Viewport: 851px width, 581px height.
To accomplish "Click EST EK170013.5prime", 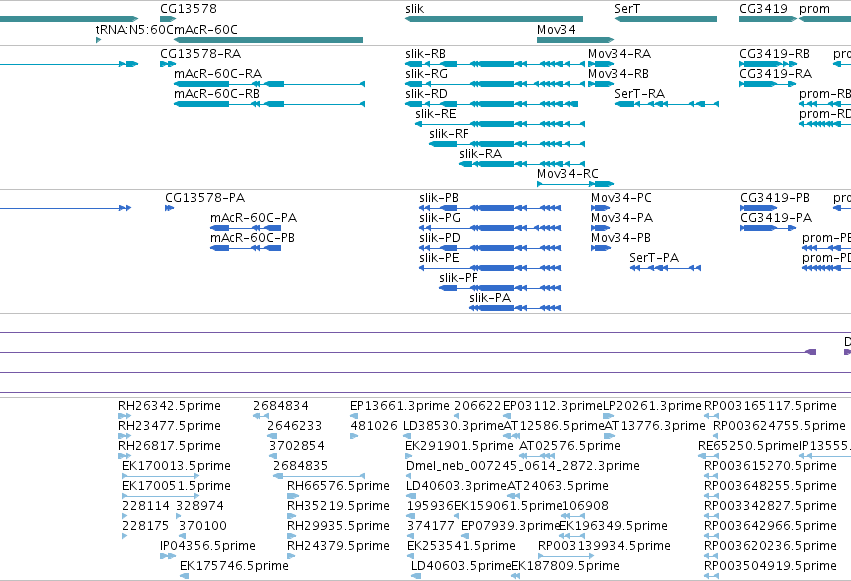I will tap(161, 476).
